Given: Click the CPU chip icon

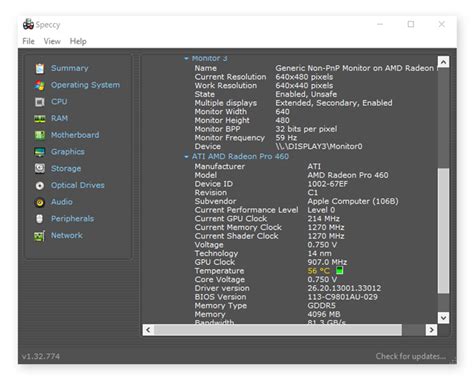Looking at the screenshot, I should click(40, 102).
